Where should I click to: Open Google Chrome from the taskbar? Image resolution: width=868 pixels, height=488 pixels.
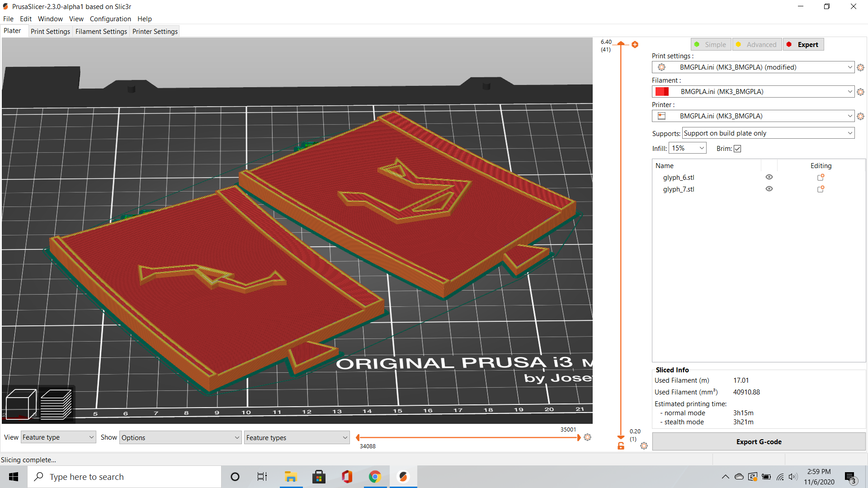tap(375, 476)
